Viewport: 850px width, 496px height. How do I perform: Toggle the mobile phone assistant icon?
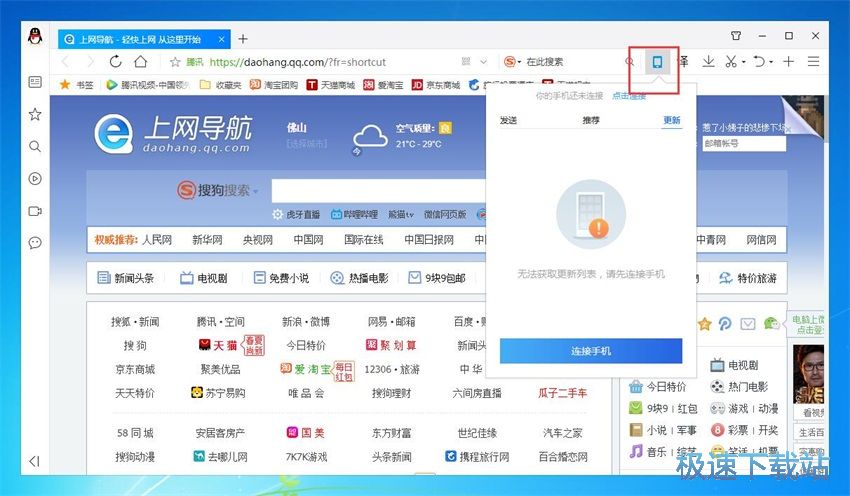pos(657,62)
